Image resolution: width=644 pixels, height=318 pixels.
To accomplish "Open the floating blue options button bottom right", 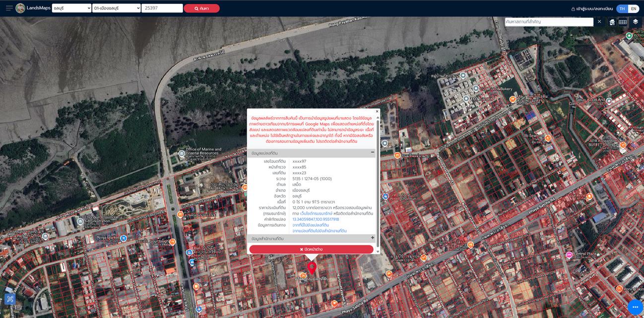I will (635, 307).
